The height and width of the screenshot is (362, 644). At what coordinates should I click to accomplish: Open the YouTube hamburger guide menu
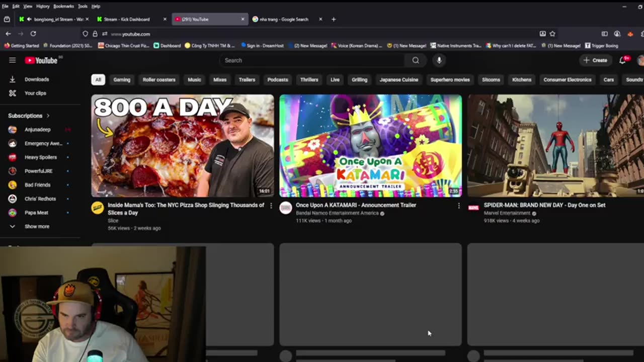tap(12, 60)
